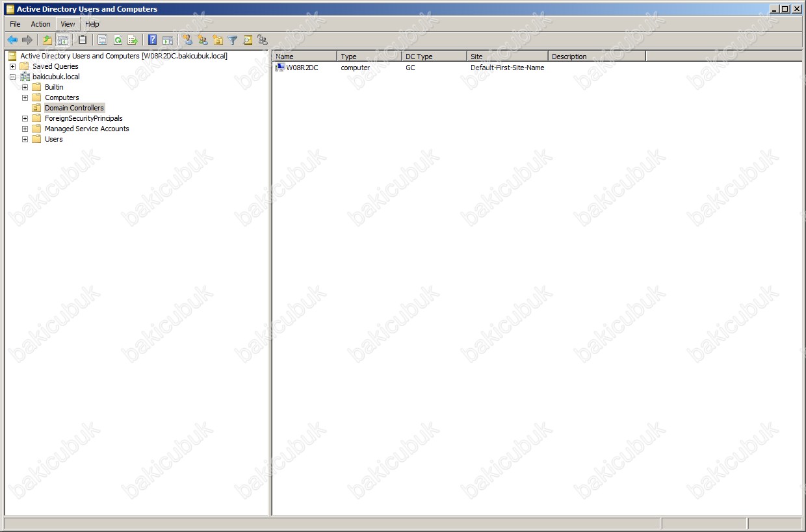Expand the Computers container
This screenshot has width=806, height=532.
(x=25, y=97)
